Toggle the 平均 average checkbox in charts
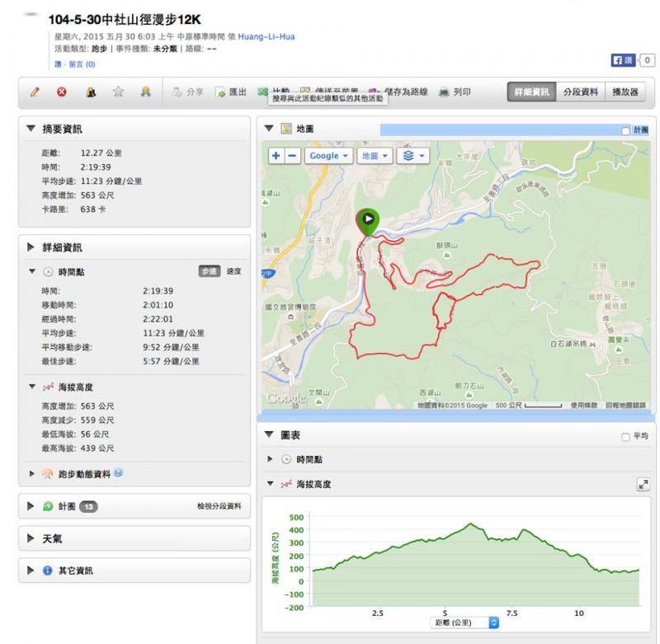 pos(625,437)
